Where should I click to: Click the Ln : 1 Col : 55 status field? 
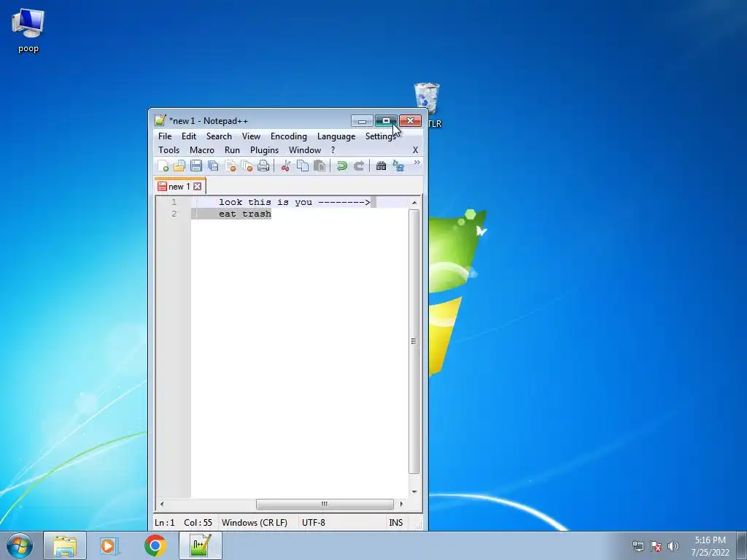click(183, 522)
